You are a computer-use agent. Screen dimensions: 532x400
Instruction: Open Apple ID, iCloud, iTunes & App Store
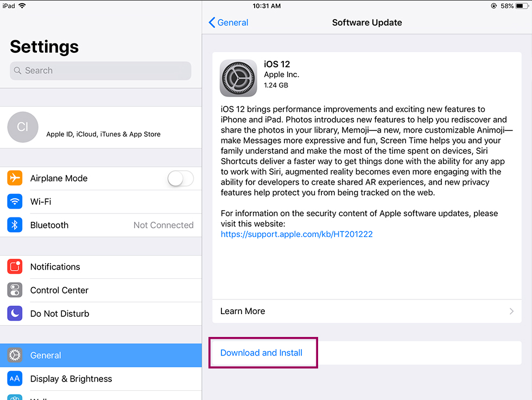tap(104, 134)
